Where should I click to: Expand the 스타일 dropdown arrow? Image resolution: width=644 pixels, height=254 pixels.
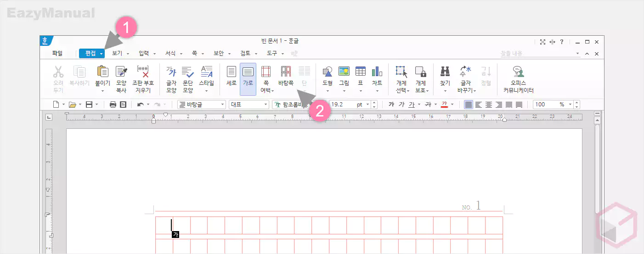tap(206, 91)
